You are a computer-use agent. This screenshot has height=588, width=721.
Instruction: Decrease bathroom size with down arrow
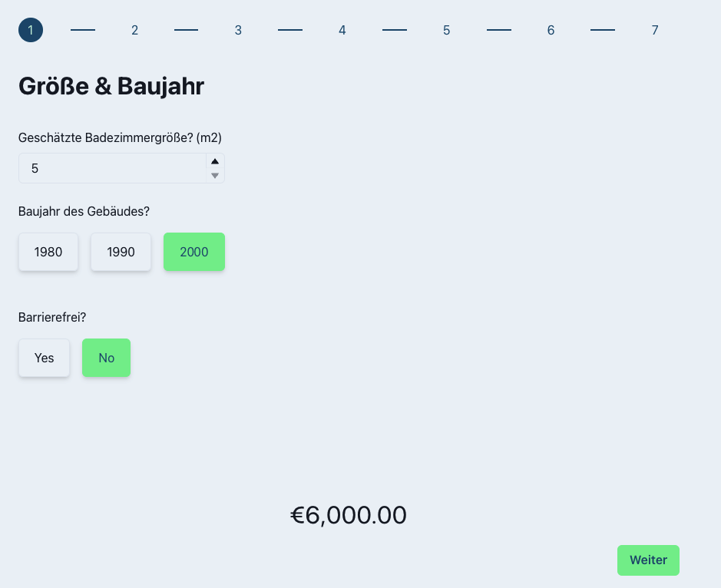[215, 176]
